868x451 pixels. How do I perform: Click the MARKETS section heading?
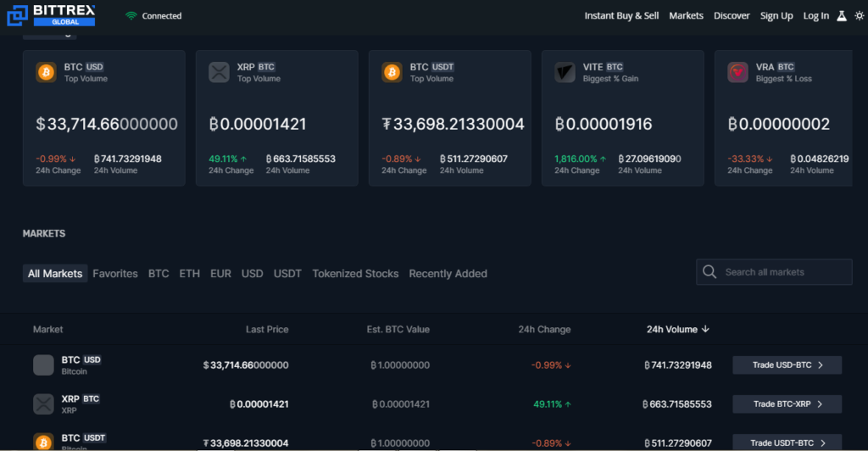coord(44,233)
